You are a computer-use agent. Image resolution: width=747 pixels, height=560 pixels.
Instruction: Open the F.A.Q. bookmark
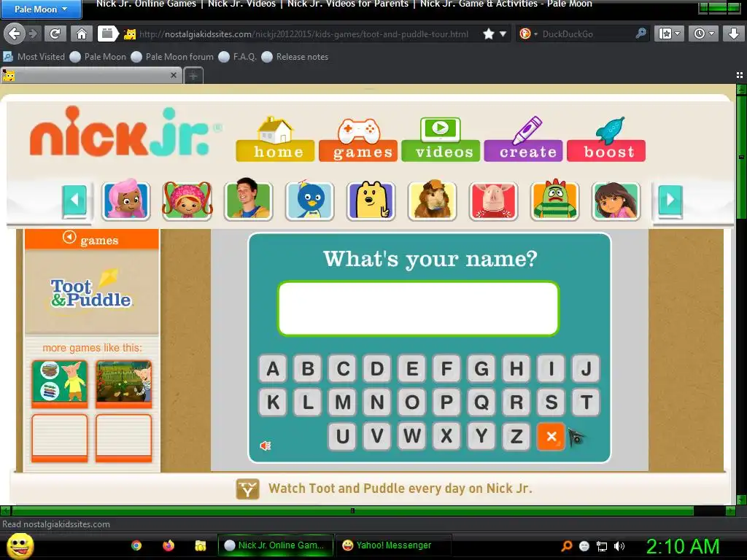[238, 57]
